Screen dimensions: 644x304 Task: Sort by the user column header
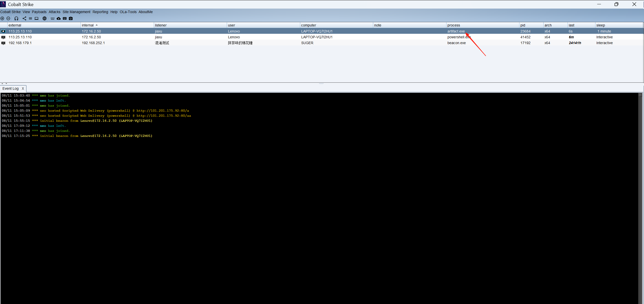pyautogui.click(x=263, y=25)
